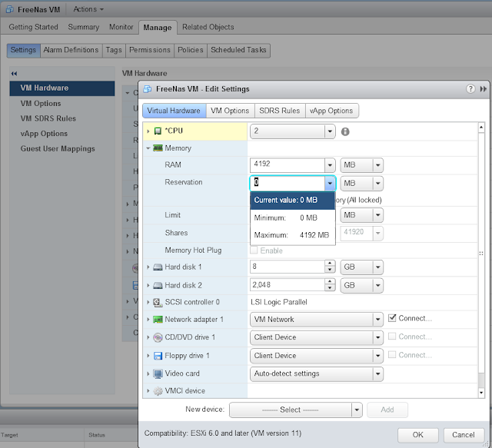Open the Reservation value dropdown arrow
Viewport: 492px width, 448px height.
330,183
